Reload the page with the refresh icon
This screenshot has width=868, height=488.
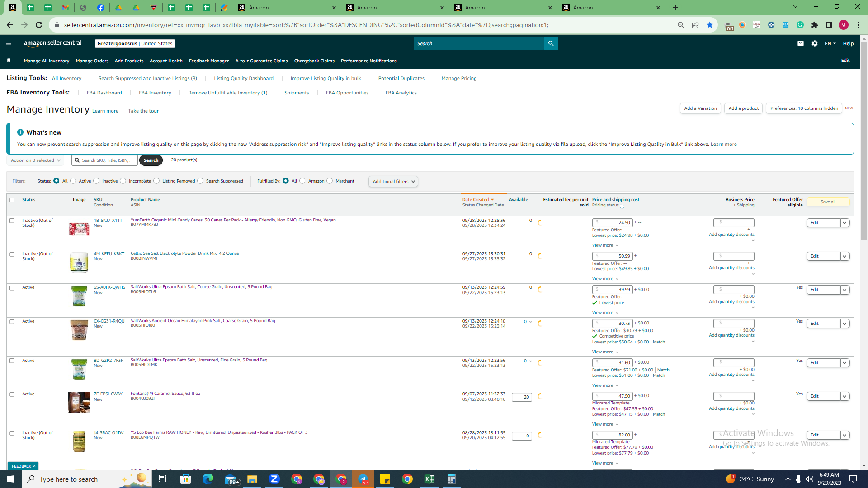[39, 25]
